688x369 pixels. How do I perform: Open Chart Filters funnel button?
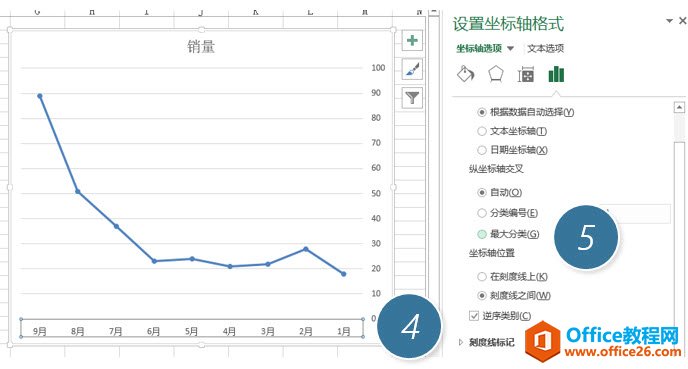pos(412,97)
